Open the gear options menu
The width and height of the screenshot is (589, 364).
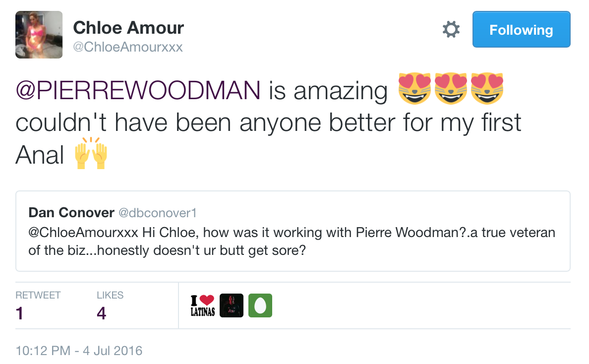click(451, 30)
